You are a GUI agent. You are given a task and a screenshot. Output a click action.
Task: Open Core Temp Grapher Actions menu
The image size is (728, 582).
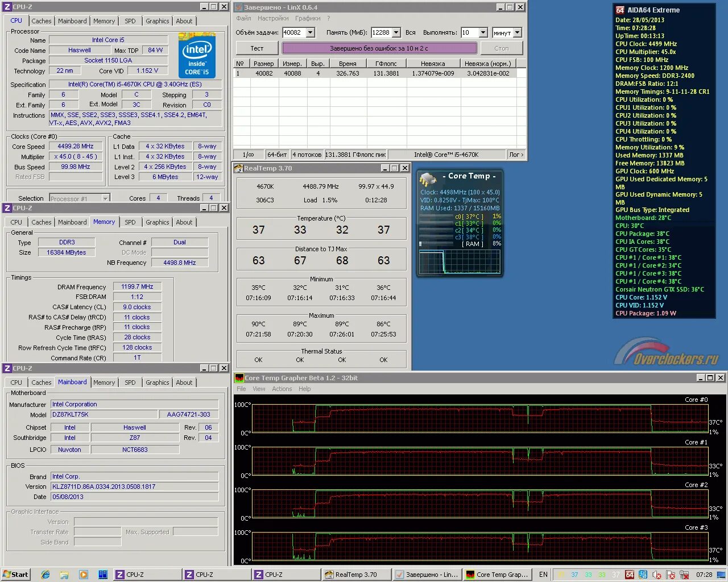tap(282, 389)
